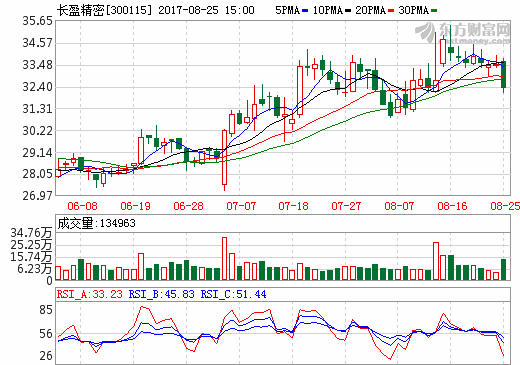Screen dimensions: 520x365
Task: Click the RSI axis value 26
Action: (x=46, y=356)
